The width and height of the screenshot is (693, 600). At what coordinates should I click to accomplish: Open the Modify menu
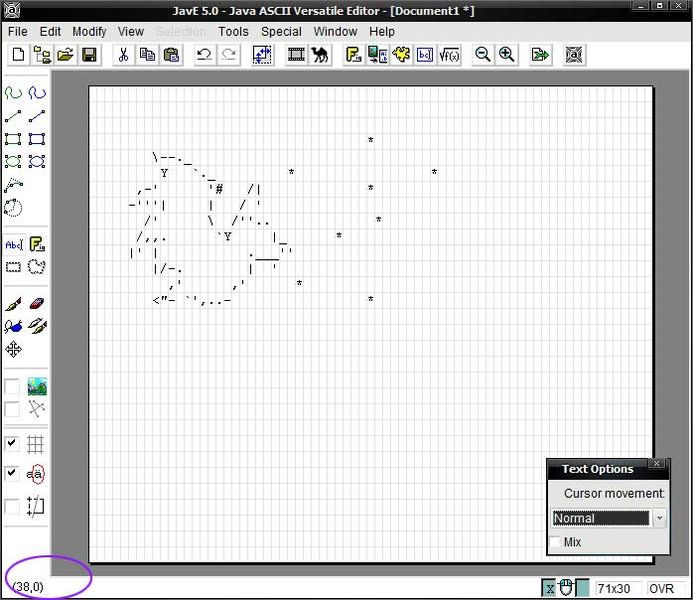[89, 31]
